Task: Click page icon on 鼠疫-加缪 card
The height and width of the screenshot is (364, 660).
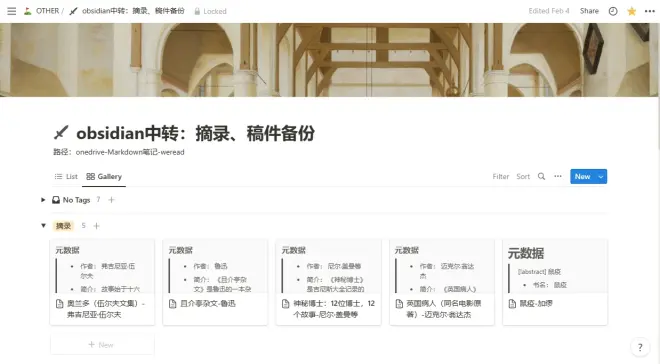Action: coord(512,303)
